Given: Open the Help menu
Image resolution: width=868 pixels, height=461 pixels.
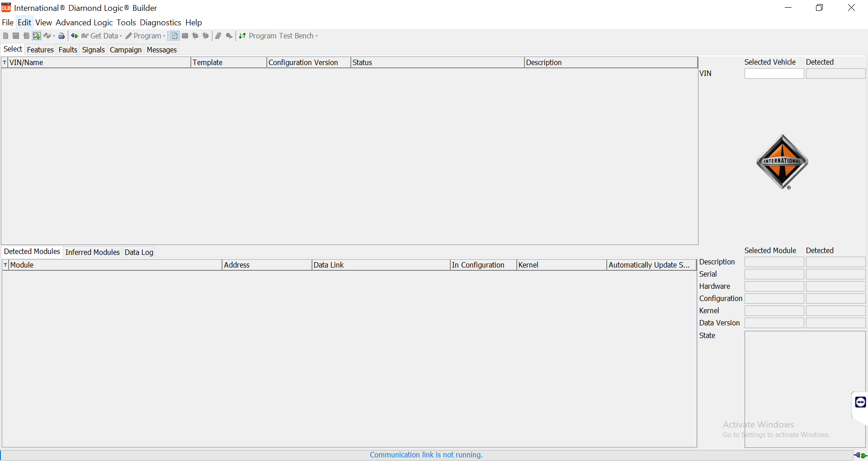Looking at the screenshot, I should pos(193,22).
